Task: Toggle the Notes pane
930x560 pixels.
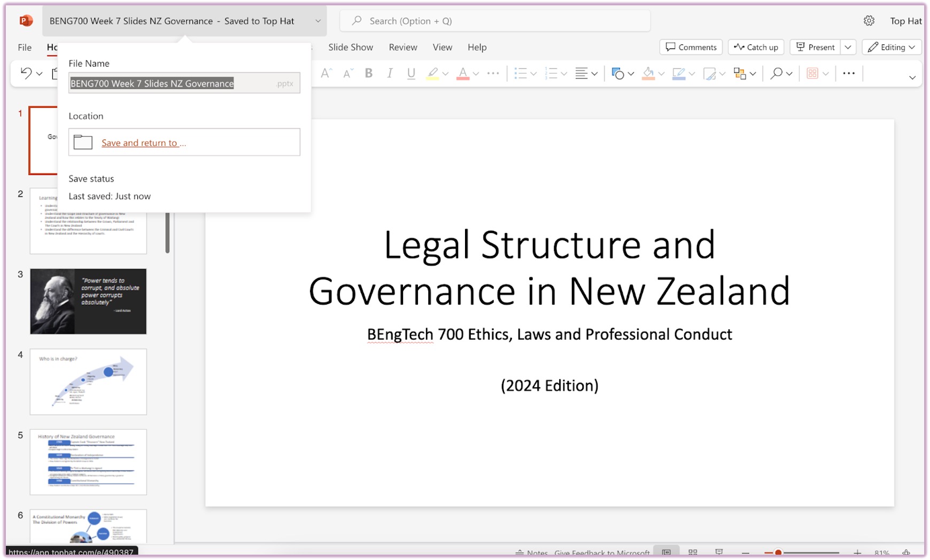Action: pyautogui.click(x=532, y=553)
